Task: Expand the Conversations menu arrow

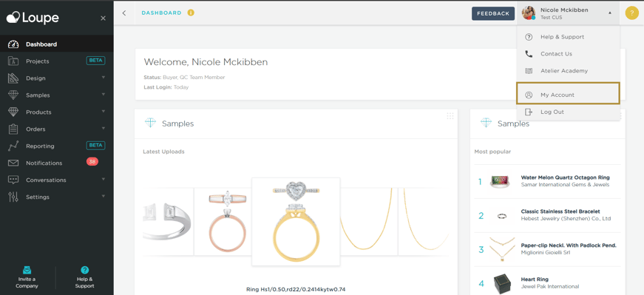Action: [103, 179]
